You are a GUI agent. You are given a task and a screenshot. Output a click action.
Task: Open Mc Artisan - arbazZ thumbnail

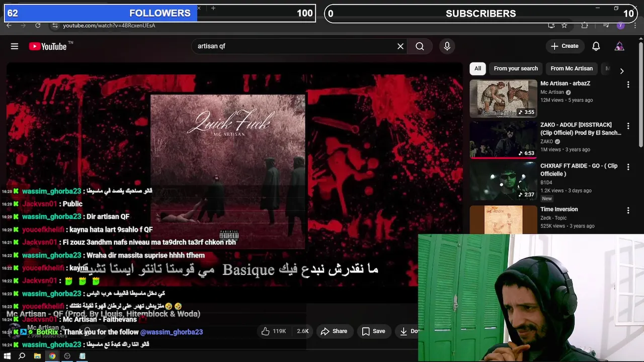(503, 98)
